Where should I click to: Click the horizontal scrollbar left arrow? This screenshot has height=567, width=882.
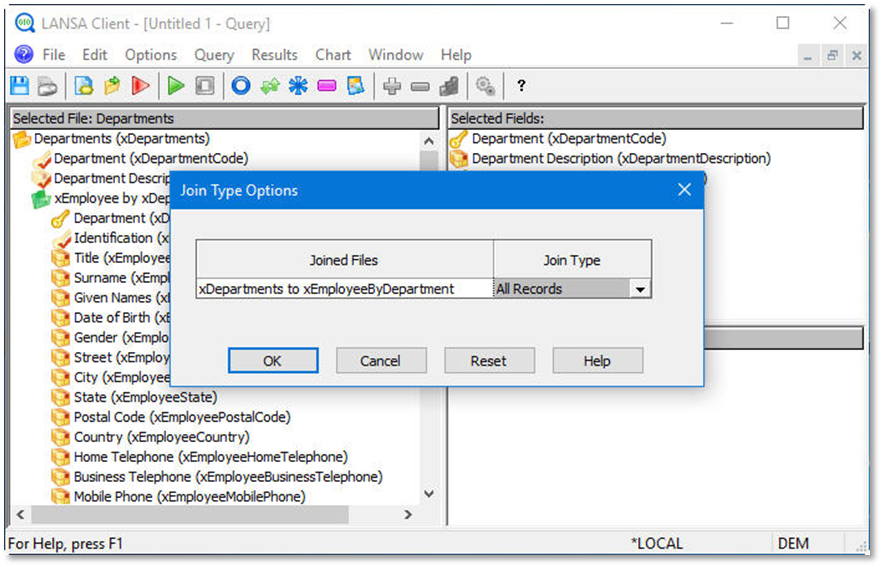[20, 515]
